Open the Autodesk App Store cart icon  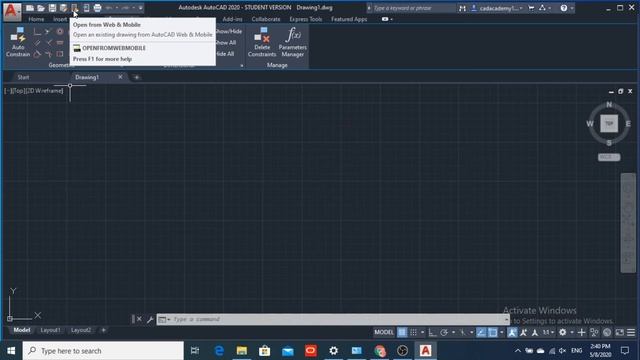[x=531, y=8]
